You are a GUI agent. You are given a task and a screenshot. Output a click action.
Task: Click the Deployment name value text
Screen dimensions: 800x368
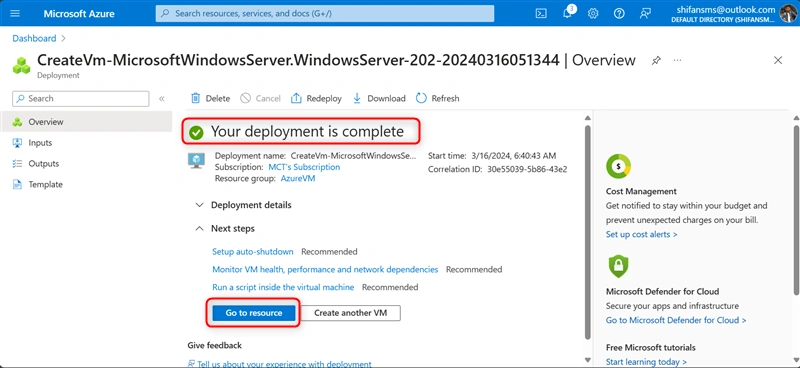coord(354,156)
